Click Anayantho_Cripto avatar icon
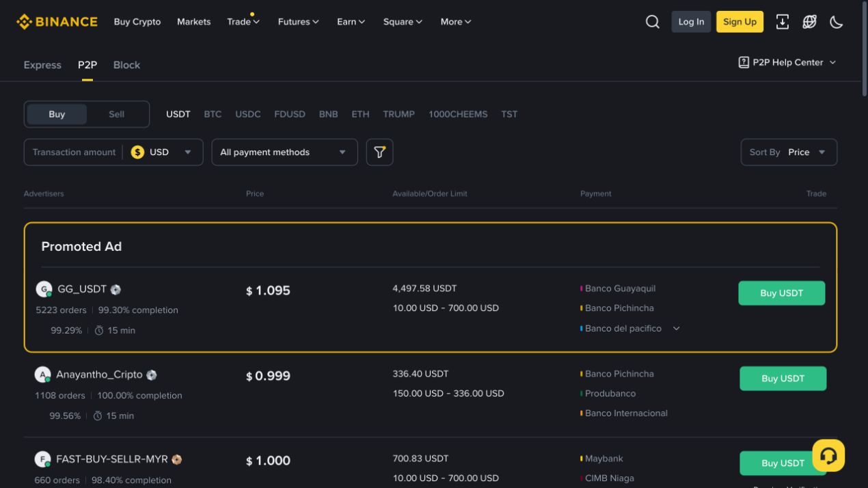868x488 pixels. pyautogui.click(x=43, y=375)
